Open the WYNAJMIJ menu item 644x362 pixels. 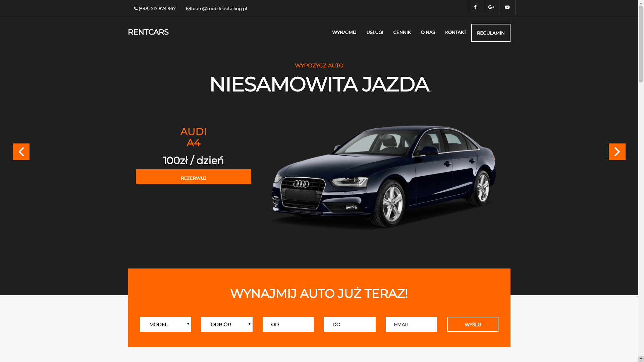(x=344, y=33)
